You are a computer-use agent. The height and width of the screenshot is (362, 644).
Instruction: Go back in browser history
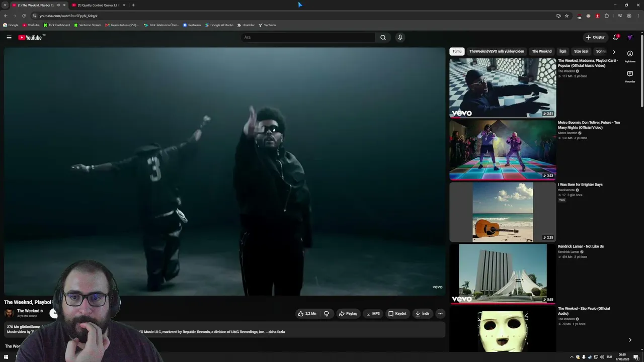coord(6,16)
